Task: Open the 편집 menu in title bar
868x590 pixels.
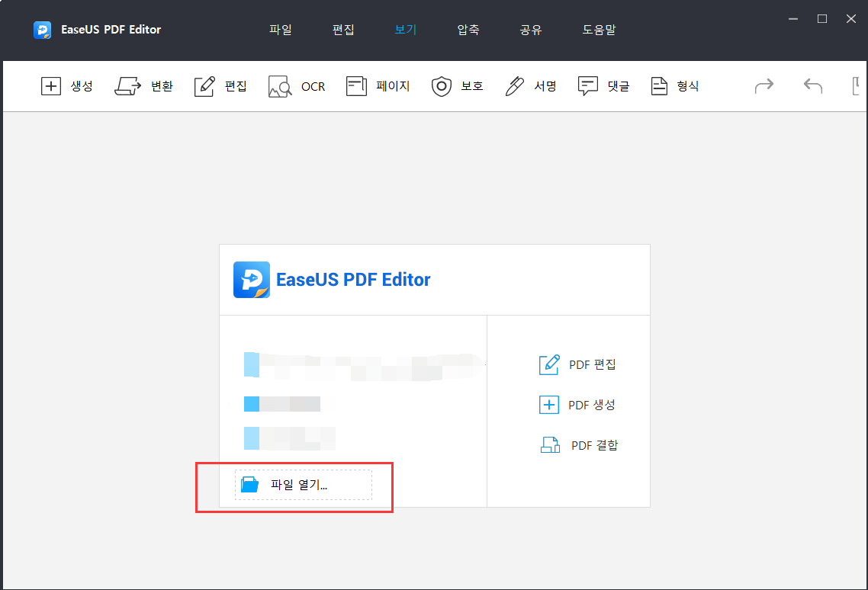Action: (343, 30)
